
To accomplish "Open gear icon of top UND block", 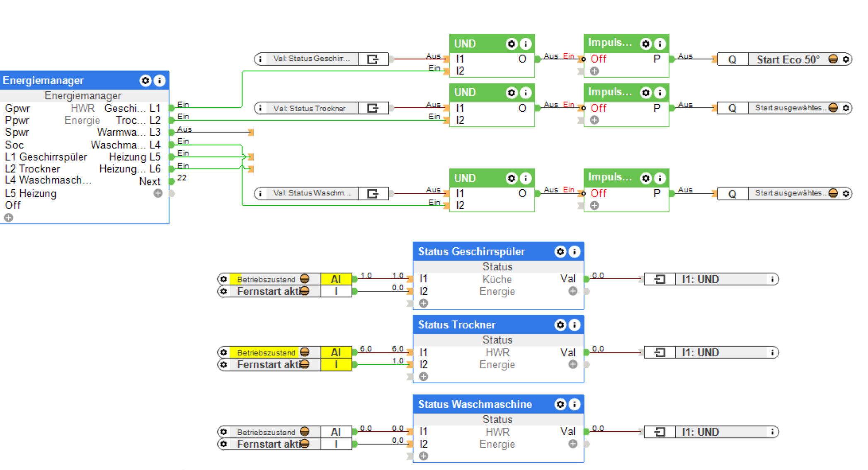I will (512, 44).
